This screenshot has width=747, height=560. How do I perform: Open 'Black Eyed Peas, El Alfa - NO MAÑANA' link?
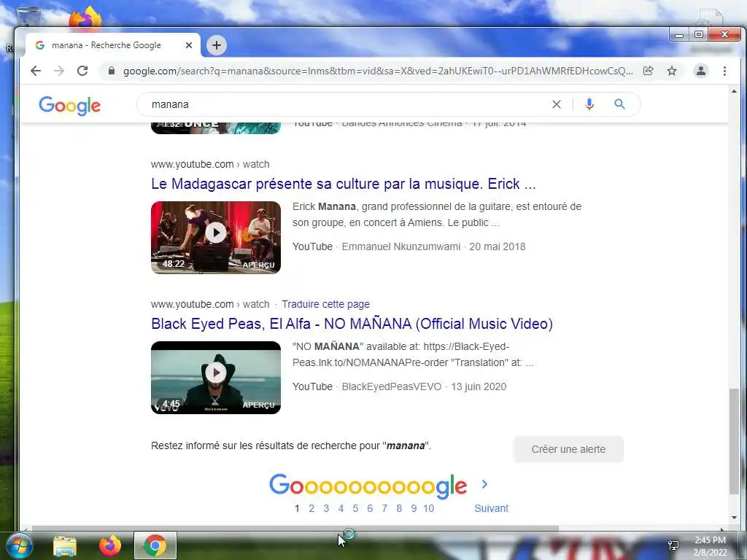click(352, 324)
